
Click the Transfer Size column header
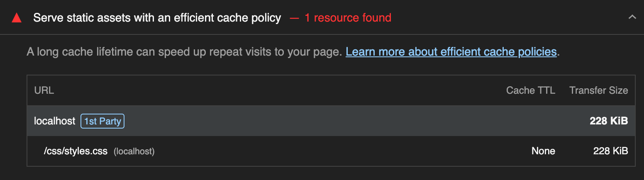[598, 90]
